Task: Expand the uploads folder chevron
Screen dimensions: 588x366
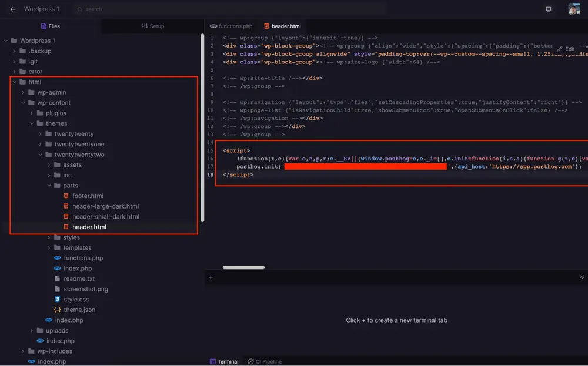Action: [x=32, y=330]
